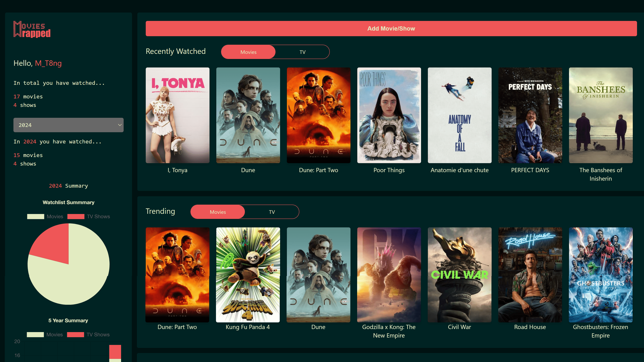Click the '17 movies' total count
The width and height of the screenshot is (644, 362).
tap(28, 96)
